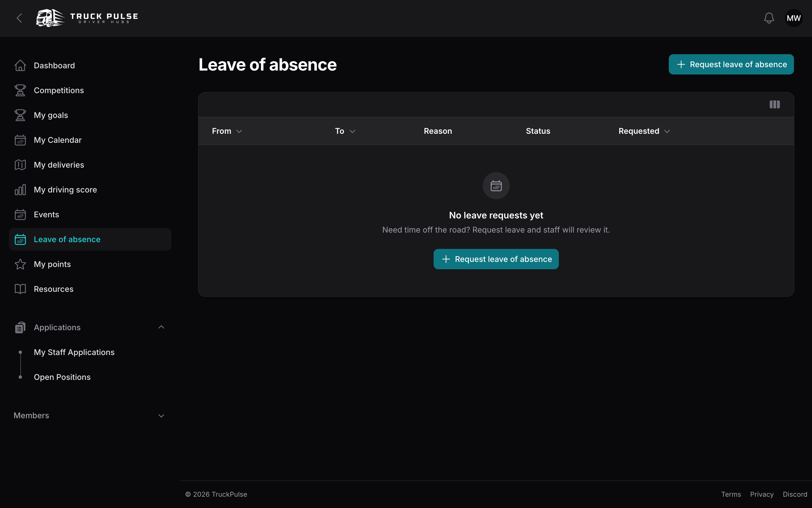The image size is (812, 508).
Task: Click the empty-state calendar icon
Action: (x=496, y=186)
